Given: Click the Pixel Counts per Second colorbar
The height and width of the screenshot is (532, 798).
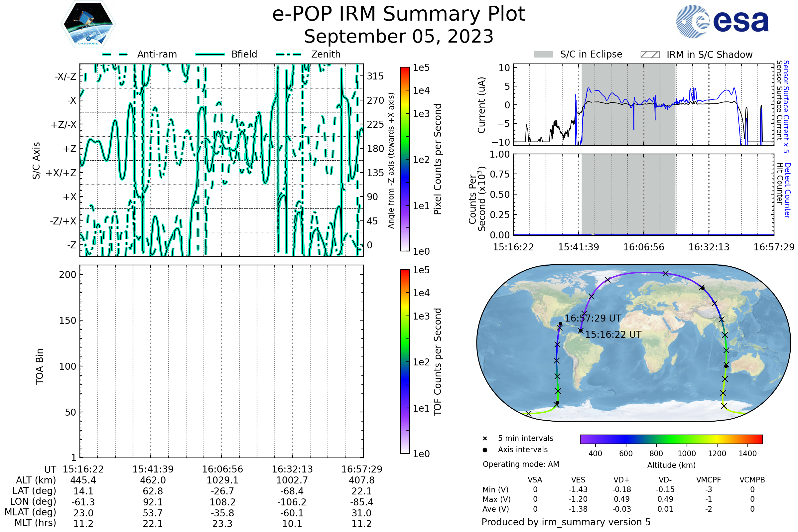Looking at the screenshot, I should (405, 159).
